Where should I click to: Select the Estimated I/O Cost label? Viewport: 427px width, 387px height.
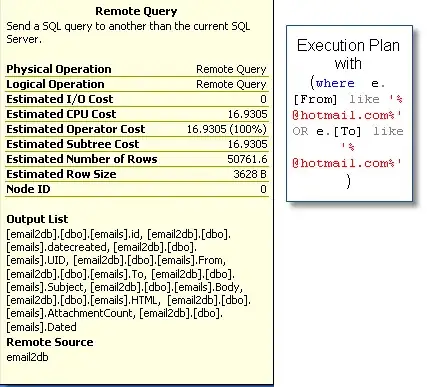coord(60,99)
